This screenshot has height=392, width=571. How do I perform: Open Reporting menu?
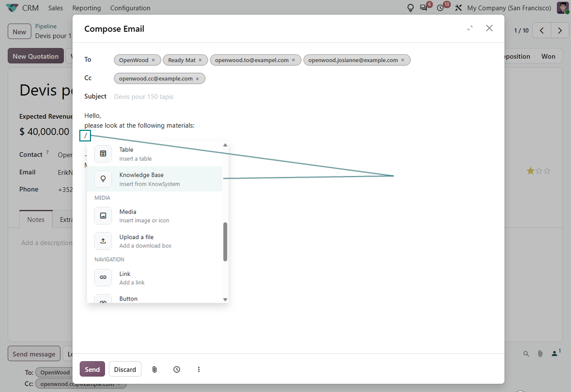[86, 8]
